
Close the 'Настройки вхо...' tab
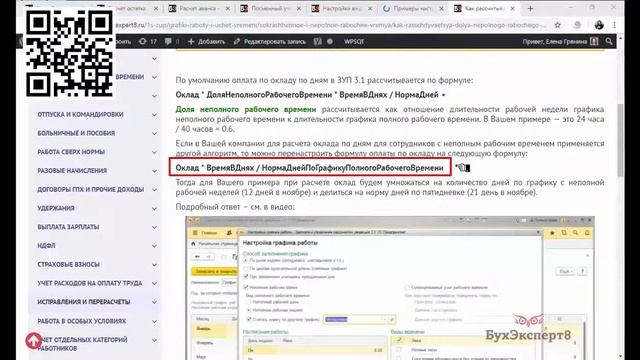[x=370, y=9]
